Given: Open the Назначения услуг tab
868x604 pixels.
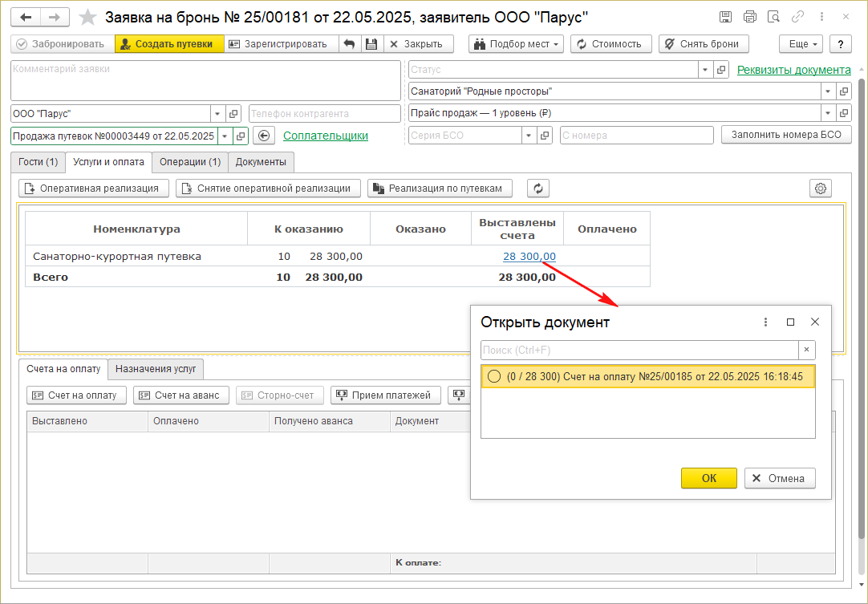Looking at the screenshot, I should click(156, 369).
